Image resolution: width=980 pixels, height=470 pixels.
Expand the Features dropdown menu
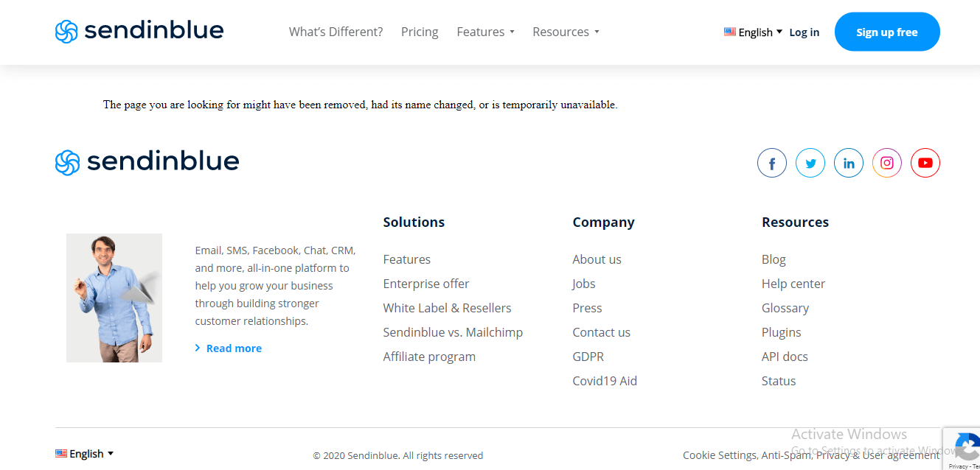(x=485, y=32)
